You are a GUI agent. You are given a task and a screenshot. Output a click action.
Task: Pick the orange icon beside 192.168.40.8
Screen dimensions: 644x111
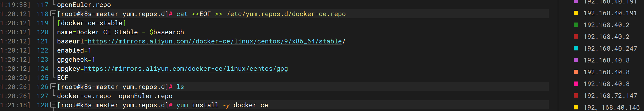576,72
